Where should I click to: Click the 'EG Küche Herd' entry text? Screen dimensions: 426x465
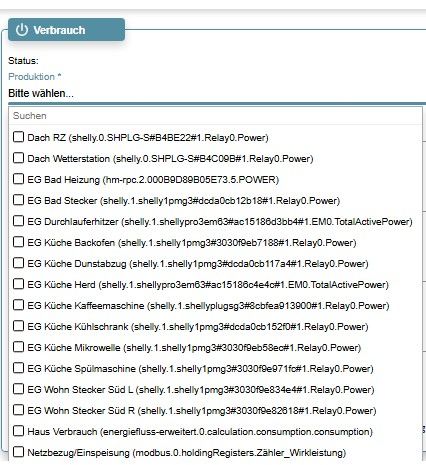click(x=208, y=285)
